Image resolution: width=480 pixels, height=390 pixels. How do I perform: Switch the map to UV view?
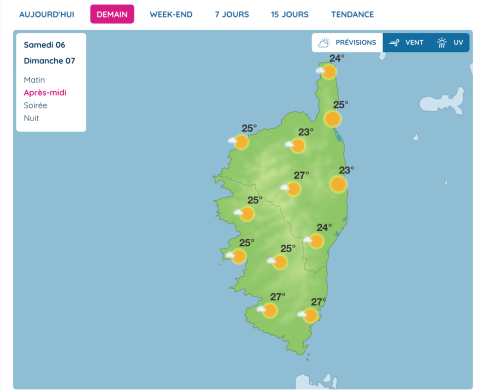point(450,43)
